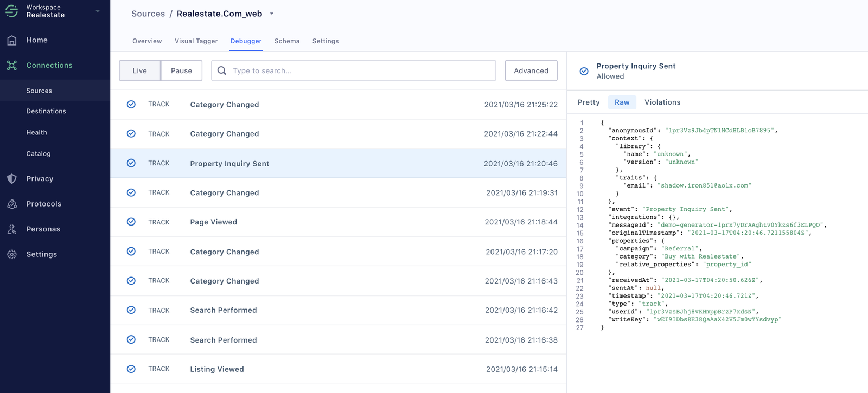The height and width of the screenshot is (393, 868).
Task: Click status check icon for 21:25:22 event
Action: [x=131, y=104]
